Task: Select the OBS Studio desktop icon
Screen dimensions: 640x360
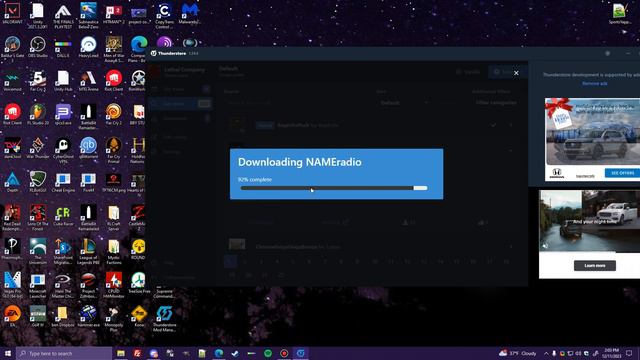Action: point(38,47)
